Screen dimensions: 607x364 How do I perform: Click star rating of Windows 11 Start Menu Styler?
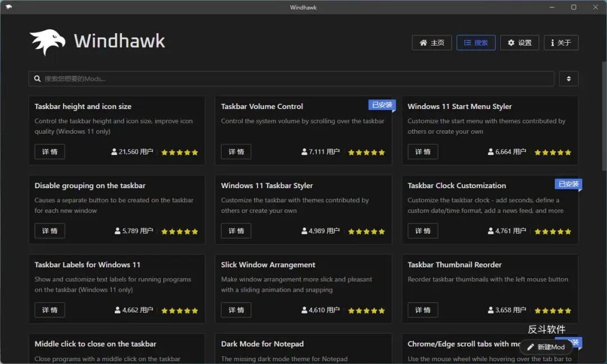[x=553, y=152]
